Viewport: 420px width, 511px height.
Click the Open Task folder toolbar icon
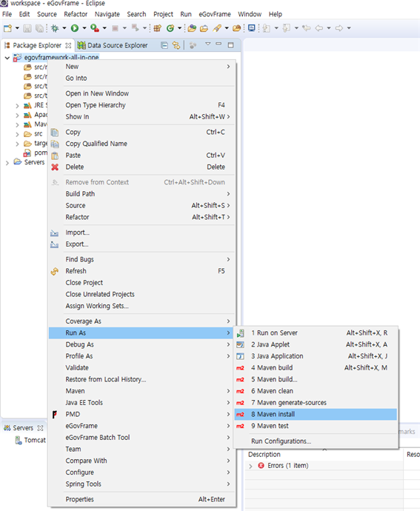[x=204, y=28]
